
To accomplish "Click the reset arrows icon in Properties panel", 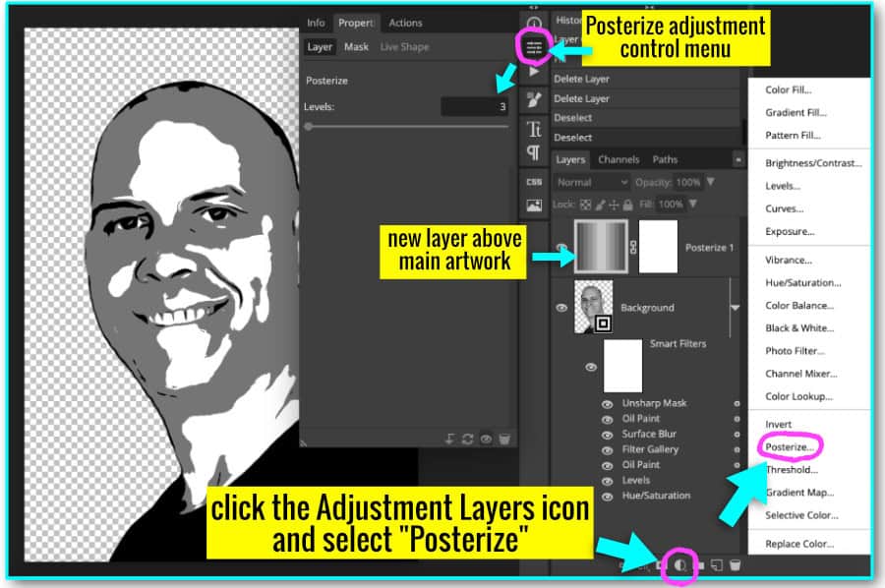I will click(467, 439).
